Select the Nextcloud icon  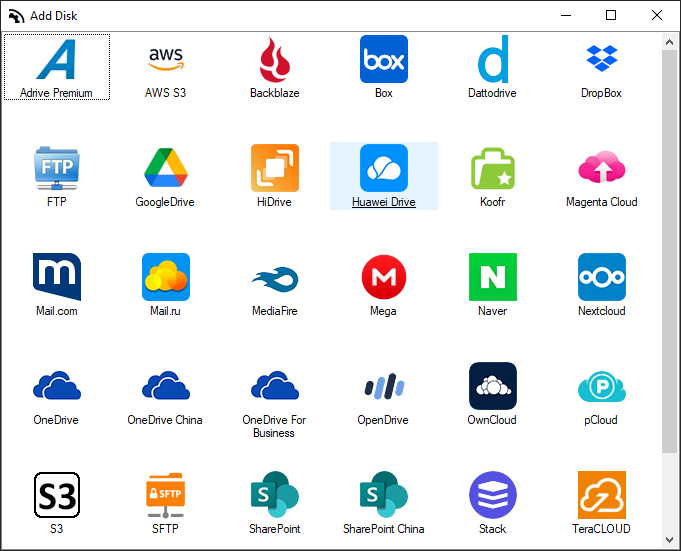(x=601, y=277)
